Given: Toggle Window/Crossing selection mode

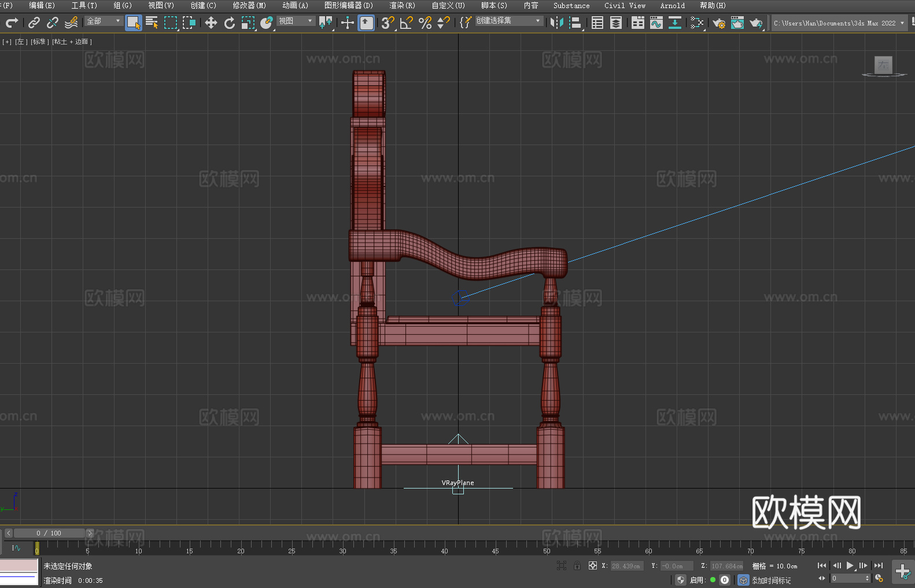Looking at the screenshot, I should tap(189, 23).
